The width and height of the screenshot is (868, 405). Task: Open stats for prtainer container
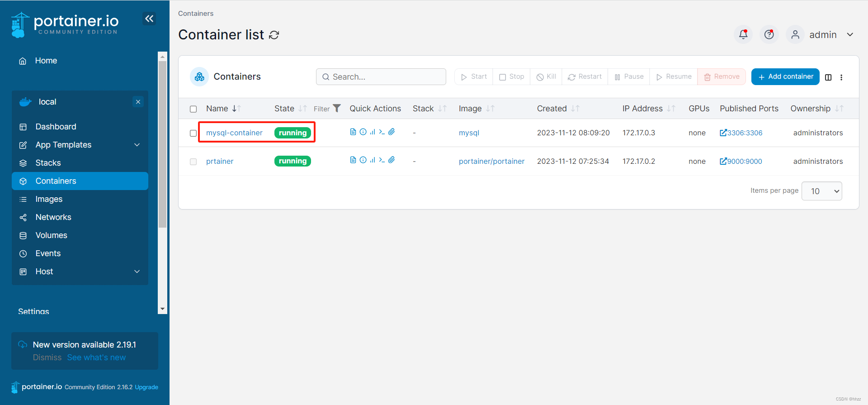point(373,160)
